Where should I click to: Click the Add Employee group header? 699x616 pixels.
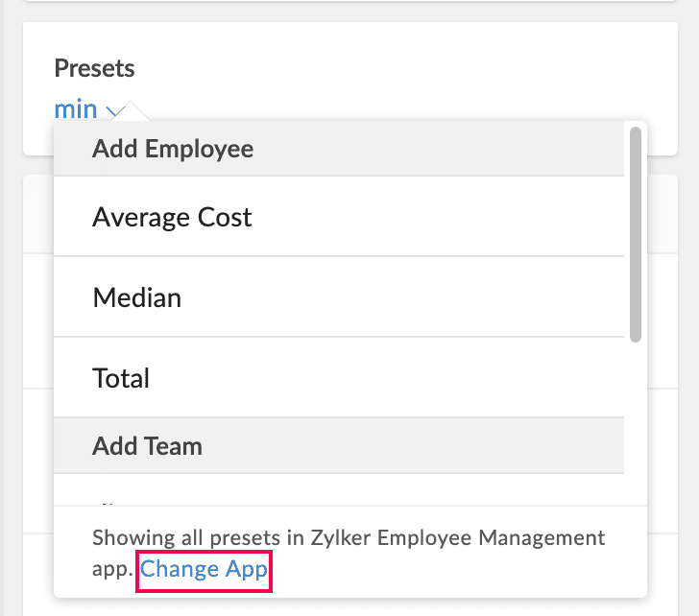(x=173, y=149)
